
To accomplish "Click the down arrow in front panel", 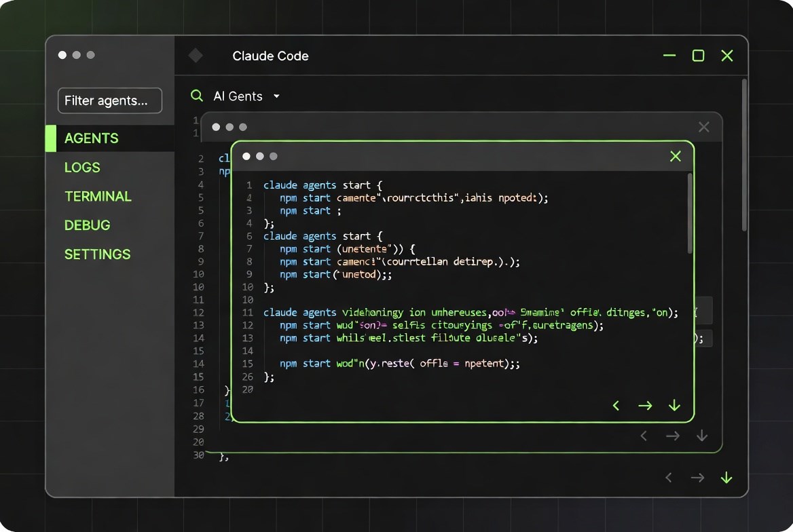I will (675, 406).
